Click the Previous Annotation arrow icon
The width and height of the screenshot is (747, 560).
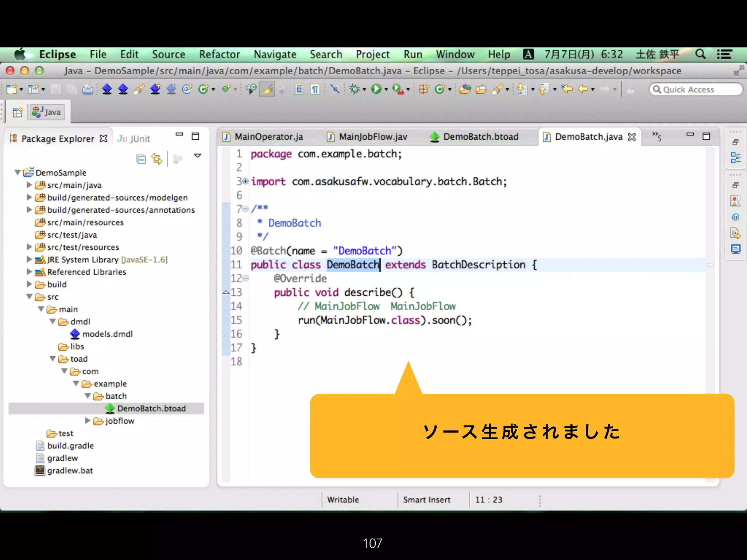tap(544, 89)
